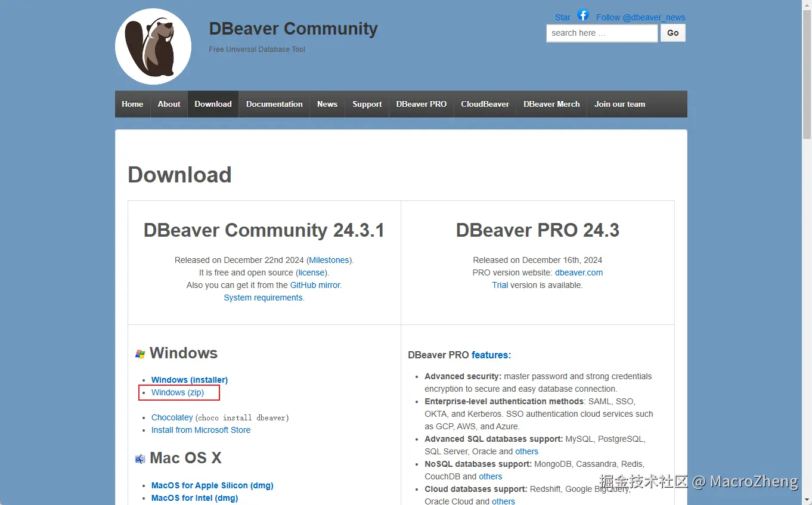Open the dbeaver.com link
This screenshot has height=505, width=812.
[x=579, y=272]
